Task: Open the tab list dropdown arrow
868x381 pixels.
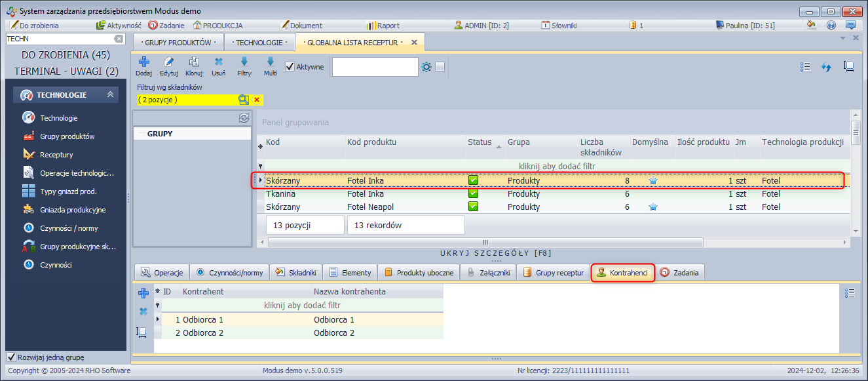Action: (x=843, y=38)
